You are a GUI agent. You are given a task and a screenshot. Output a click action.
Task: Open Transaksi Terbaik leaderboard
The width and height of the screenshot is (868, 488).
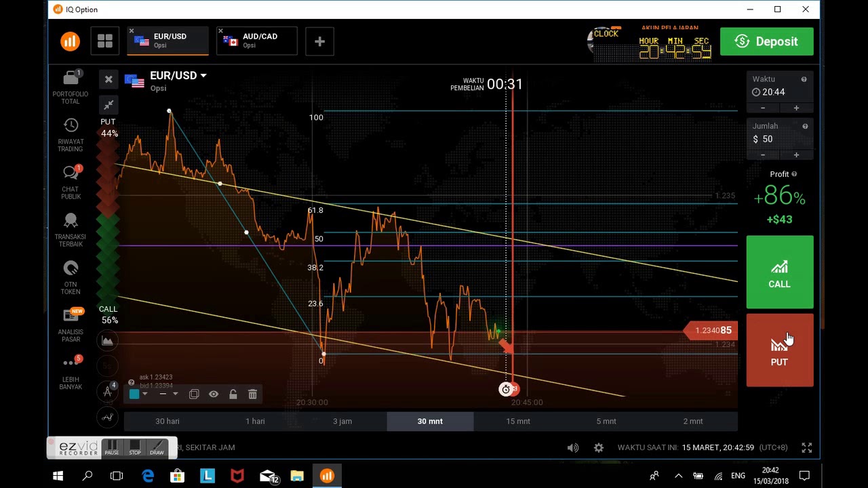pos(71,230)
